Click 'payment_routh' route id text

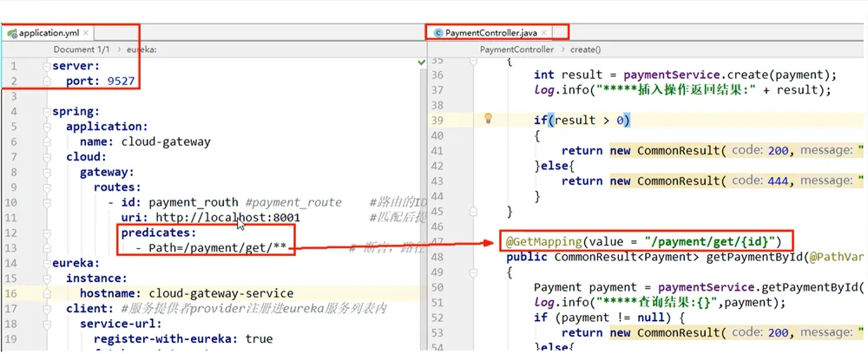194,202
